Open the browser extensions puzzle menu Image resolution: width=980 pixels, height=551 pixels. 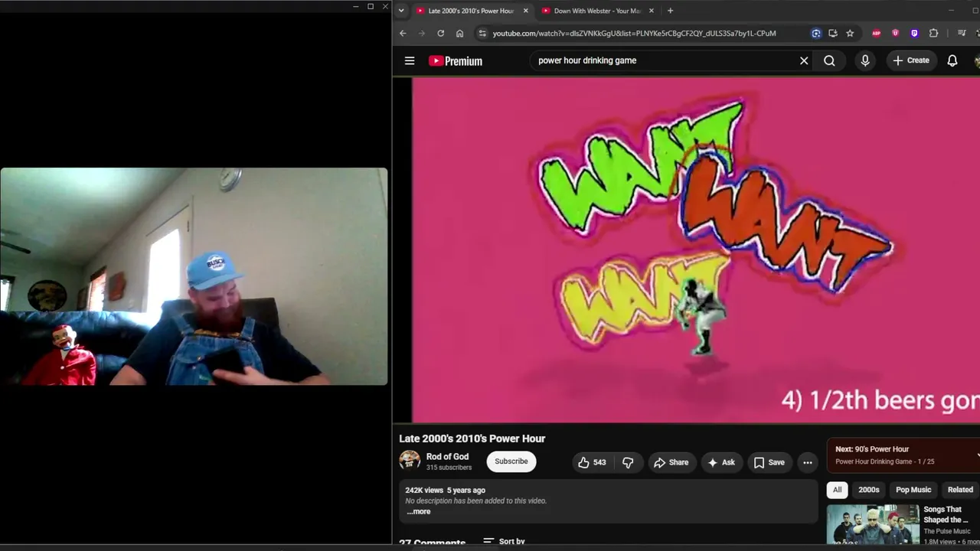point(933,33)
